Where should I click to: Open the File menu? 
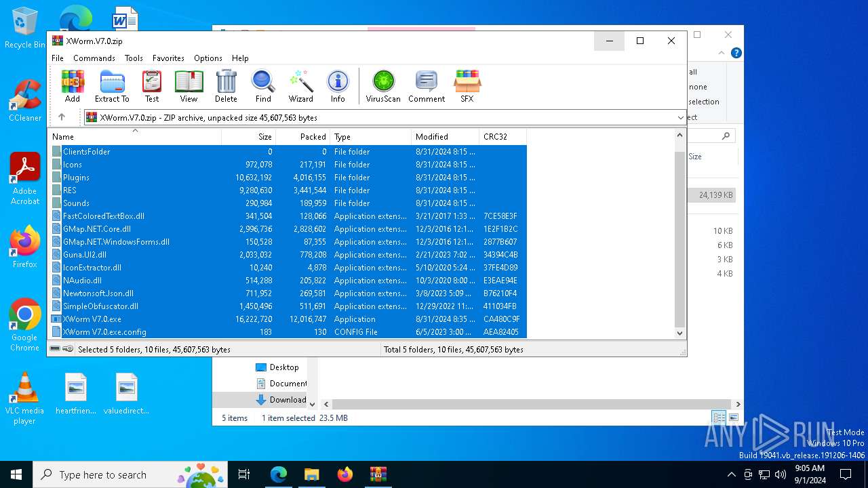click(x=58, y=58)
